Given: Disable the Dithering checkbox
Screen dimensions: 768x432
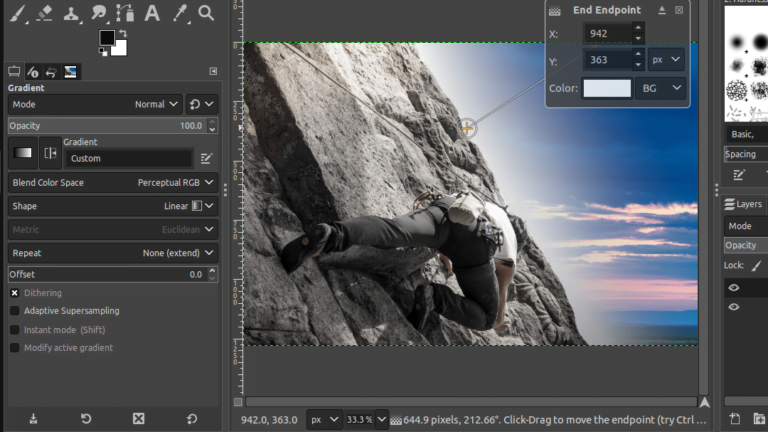Looking at the screenshot, I should point(15,293).
